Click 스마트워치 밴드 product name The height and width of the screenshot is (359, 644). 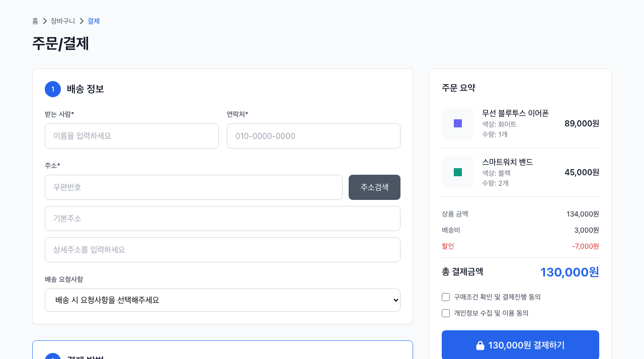507,162
